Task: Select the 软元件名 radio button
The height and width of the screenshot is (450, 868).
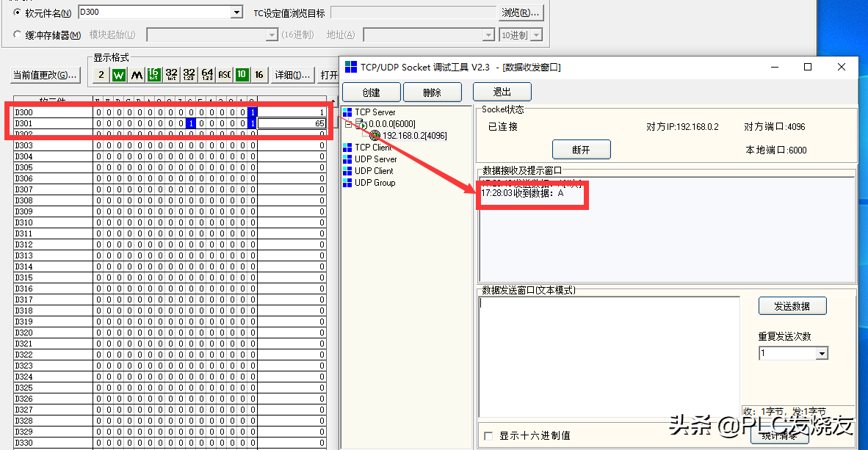Action: point(18,12)
